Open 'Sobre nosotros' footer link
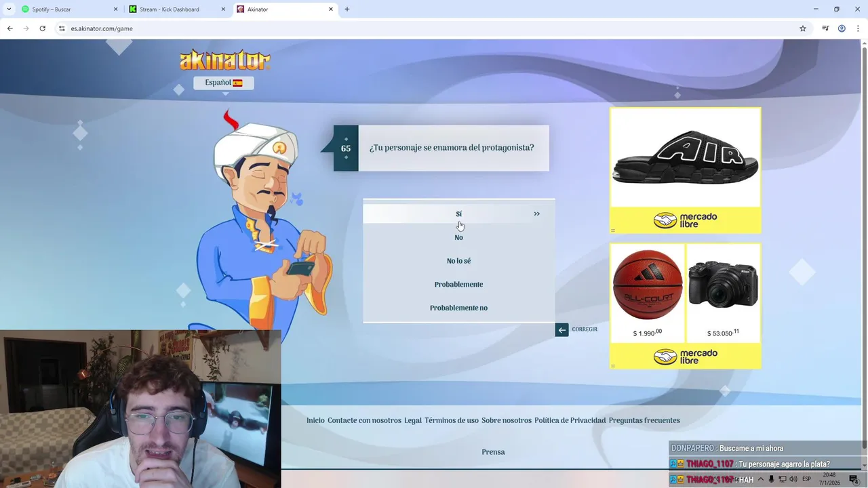The height and width of the screenshot is (488, 868). coord(507,420)
